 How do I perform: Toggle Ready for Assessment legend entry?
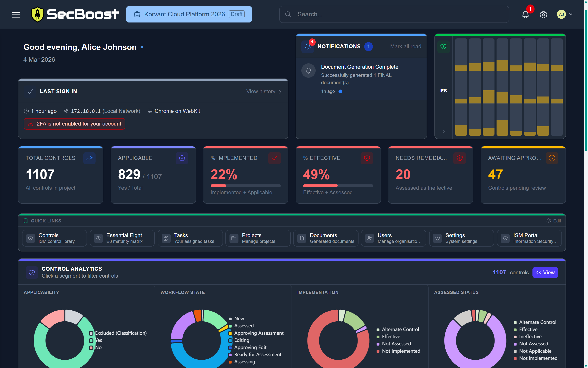[255, 355]
